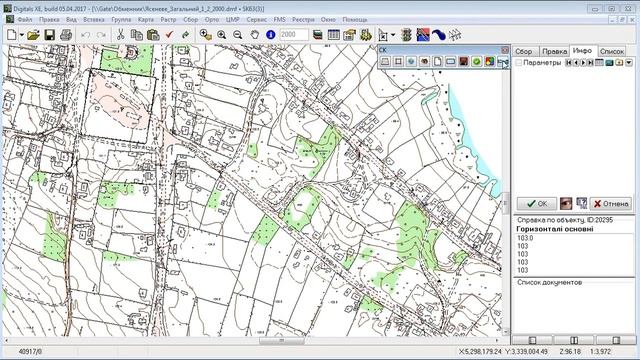Zoom out with the magnifier minus icon
The width and height of the screenshot is (640, 360).
click(x=238, y=35)
